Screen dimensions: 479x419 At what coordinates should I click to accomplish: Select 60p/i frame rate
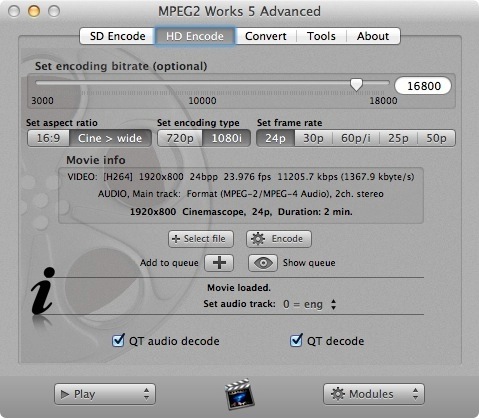(356, 138)
